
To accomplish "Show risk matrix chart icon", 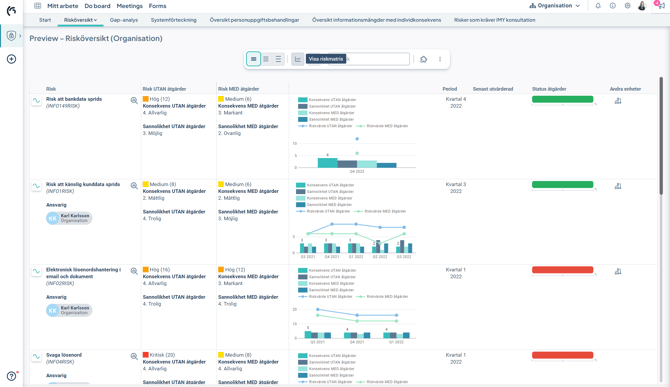I will click(298, 59).
